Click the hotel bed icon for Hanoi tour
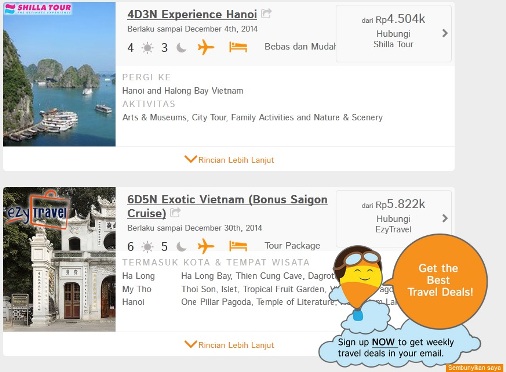The height and width of the screenshot is (372, 506). tap(238, 47)
